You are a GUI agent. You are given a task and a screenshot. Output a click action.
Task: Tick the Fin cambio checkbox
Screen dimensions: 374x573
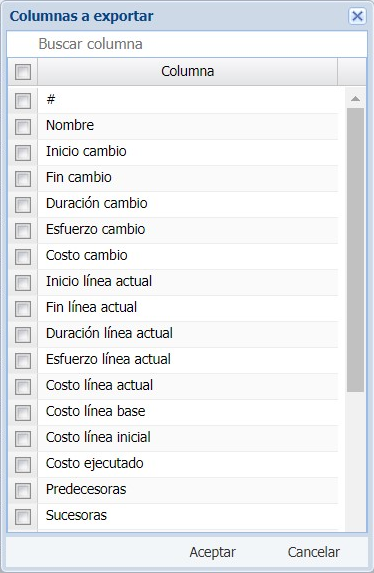(x=23, y=179)
